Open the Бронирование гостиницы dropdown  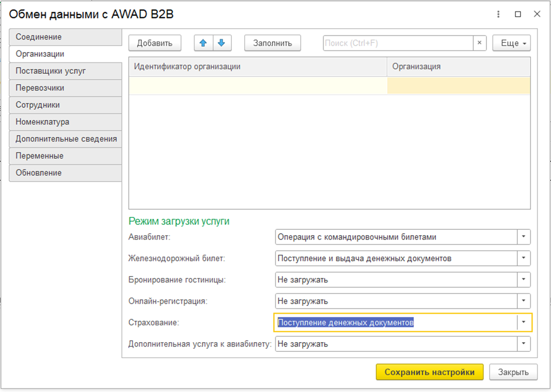[523, 280]
